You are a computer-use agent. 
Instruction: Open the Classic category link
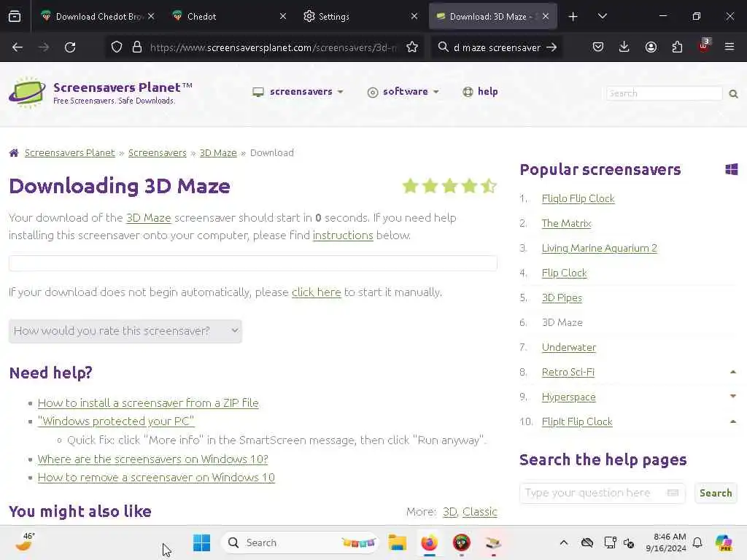pyautogui.click(x=480, y=511)
